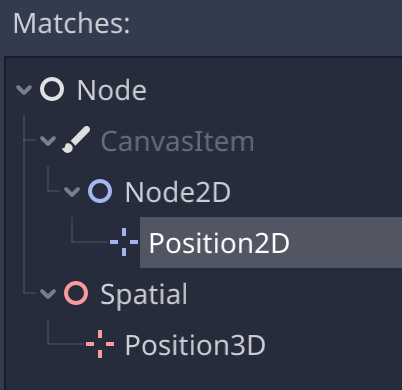Click the red circle Spatial icon
402x390 pixels.
tap(76, 293)
